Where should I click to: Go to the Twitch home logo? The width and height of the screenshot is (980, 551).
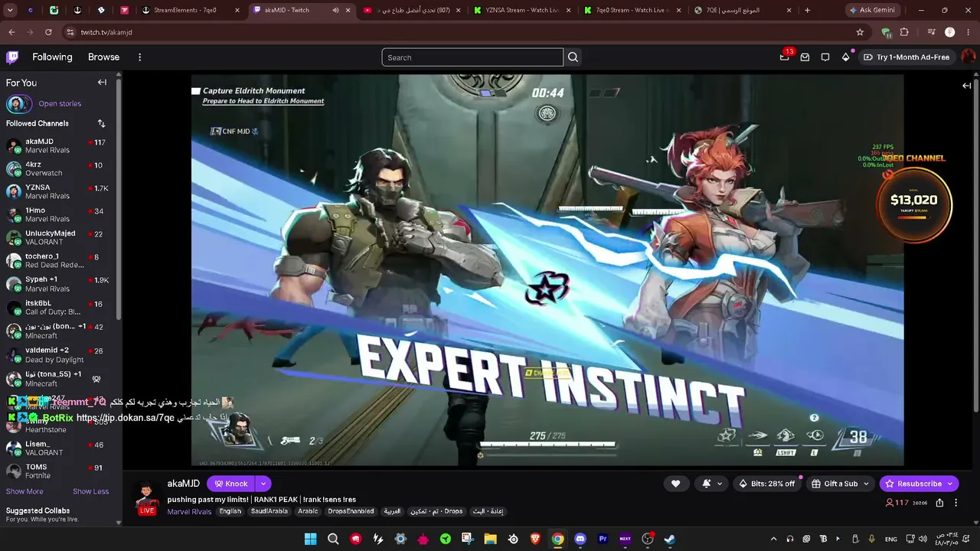tap(12, 57)
